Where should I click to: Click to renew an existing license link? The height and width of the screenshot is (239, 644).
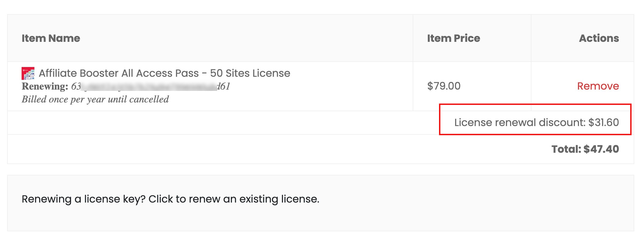(x=234, y=199)
